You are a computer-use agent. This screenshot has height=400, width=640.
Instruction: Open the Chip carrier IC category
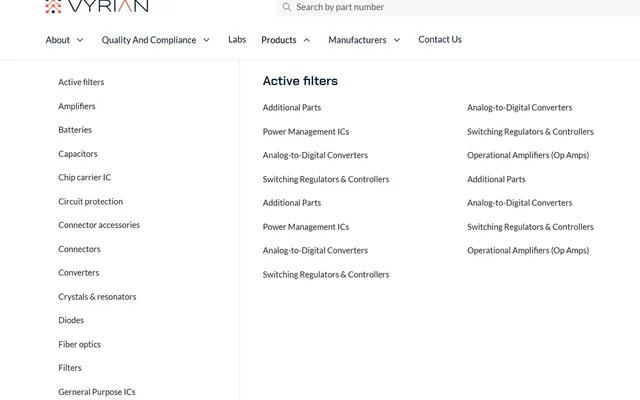point(84,178)
